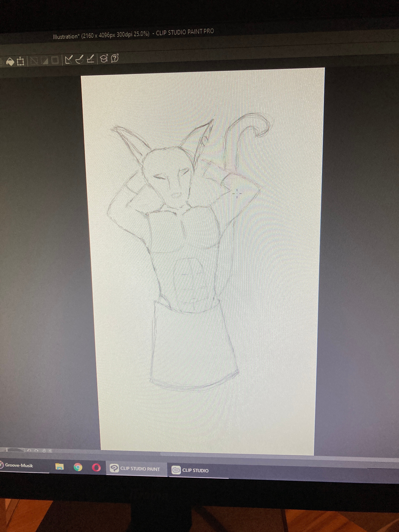The image size is (399, 532).
Task: Open Clip Studio Assets icon
Action: click(104, 58)
